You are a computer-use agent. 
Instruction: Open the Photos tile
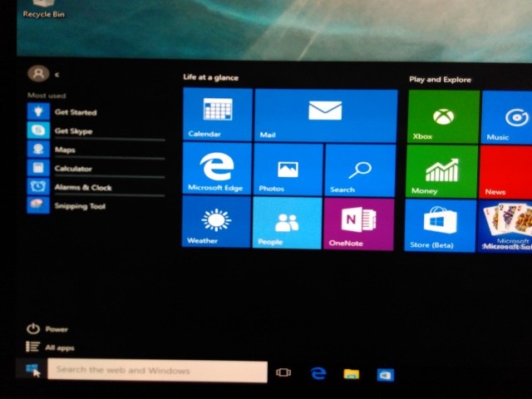point(288,170)
